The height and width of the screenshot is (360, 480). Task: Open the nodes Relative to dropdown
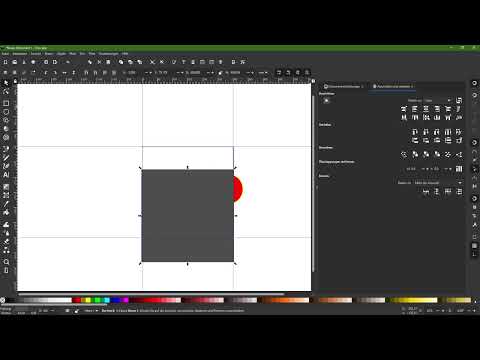(x=438, y=183)
